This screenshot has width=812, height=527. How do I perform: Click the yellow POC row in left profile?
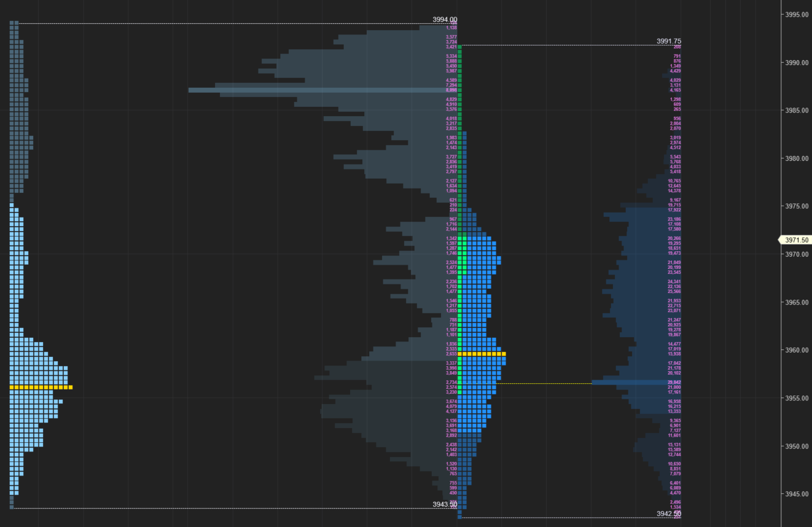[x=41, y=388]
